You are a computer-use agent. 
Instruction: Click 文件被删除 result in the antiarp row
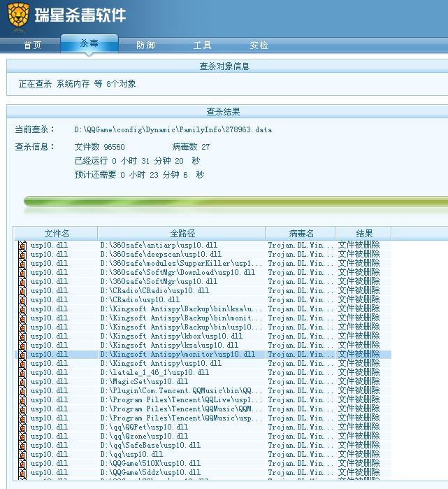[359, 245]
